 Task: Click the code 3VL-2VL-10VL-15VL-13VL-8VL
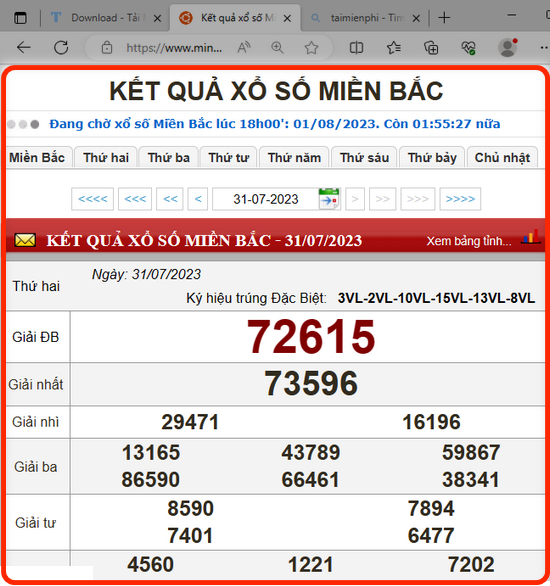pos(436,298)
